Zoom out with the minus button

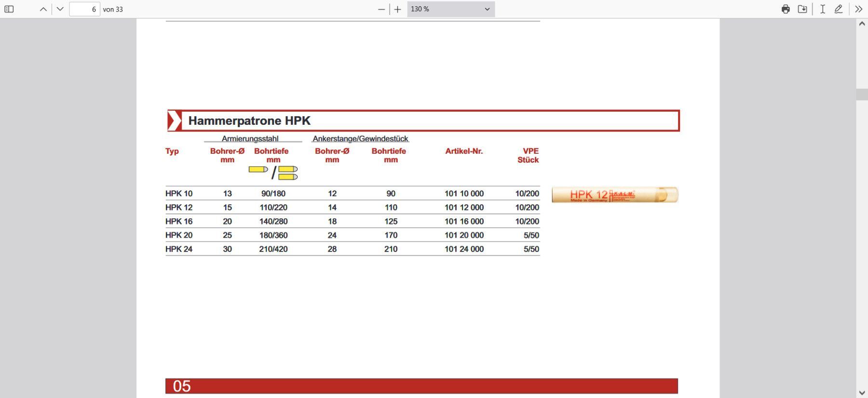pos(381,9)
